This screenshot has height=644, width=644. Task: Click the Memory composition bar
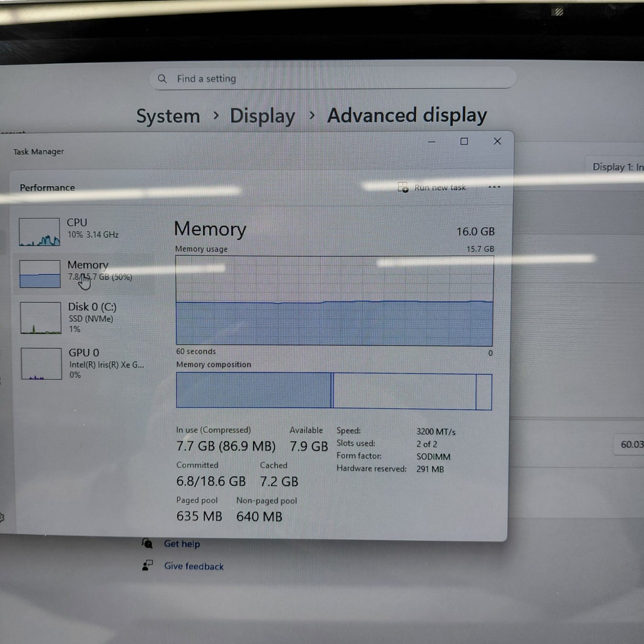[334, 391]
